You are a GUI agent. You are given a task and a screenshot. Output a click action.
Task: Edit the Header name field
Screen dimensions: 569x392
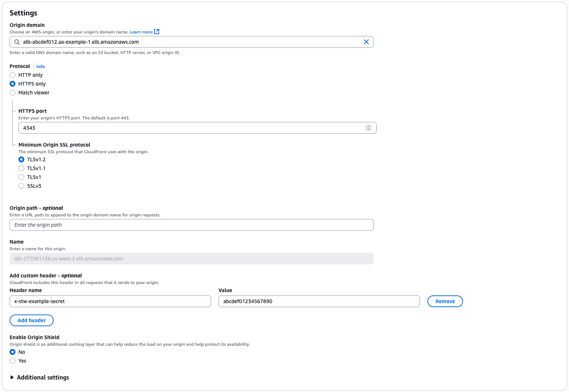click(110, 301)
